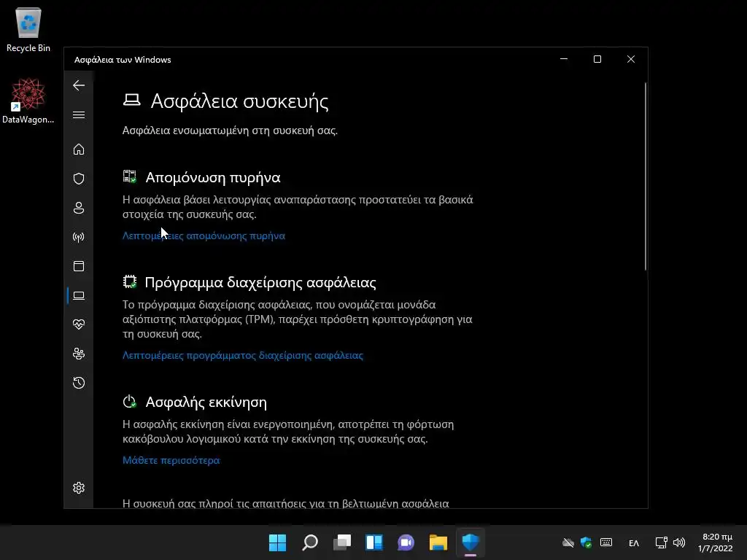The image size is (747, 560).
Task: Open Family options icon in sidebar
Action: (x=79, y=354)
